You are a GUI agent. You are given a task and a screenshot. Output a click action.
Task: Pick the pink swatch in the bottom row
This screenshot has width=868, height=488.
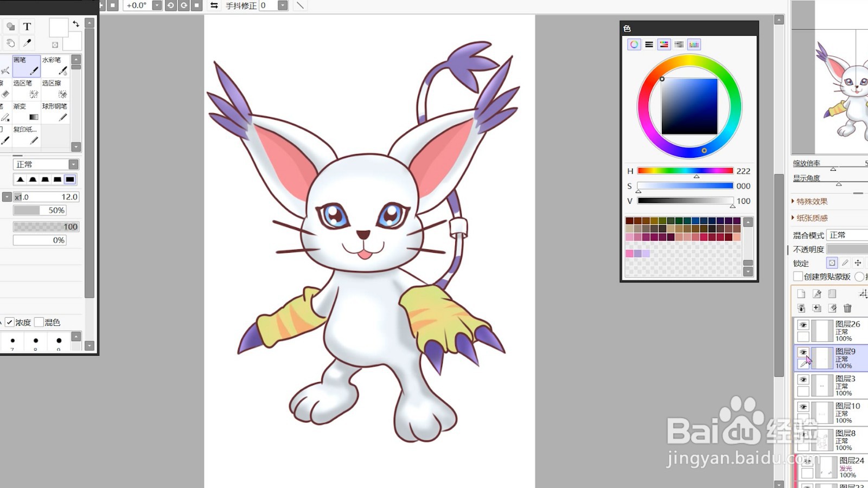[x=629, y=253]
